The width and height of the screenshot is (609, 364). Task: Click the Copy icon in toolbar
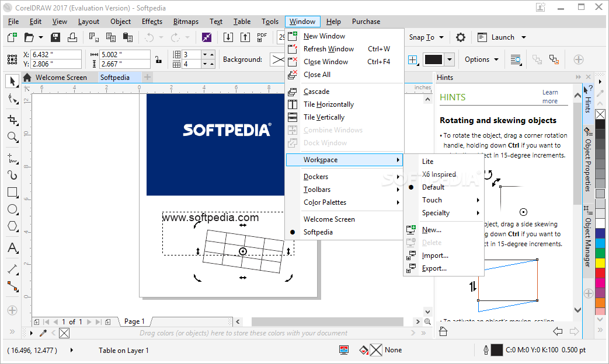111,37
